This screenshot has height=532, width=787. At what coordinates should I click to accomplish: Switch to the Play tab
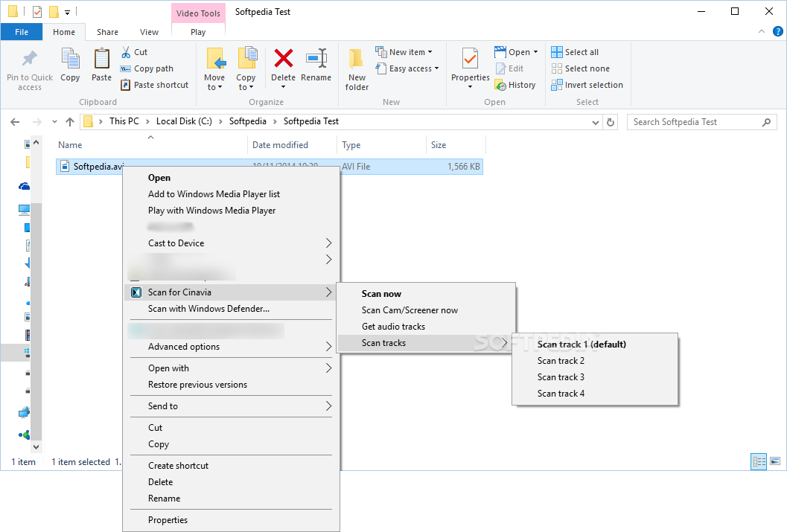(x=198, y=32)
